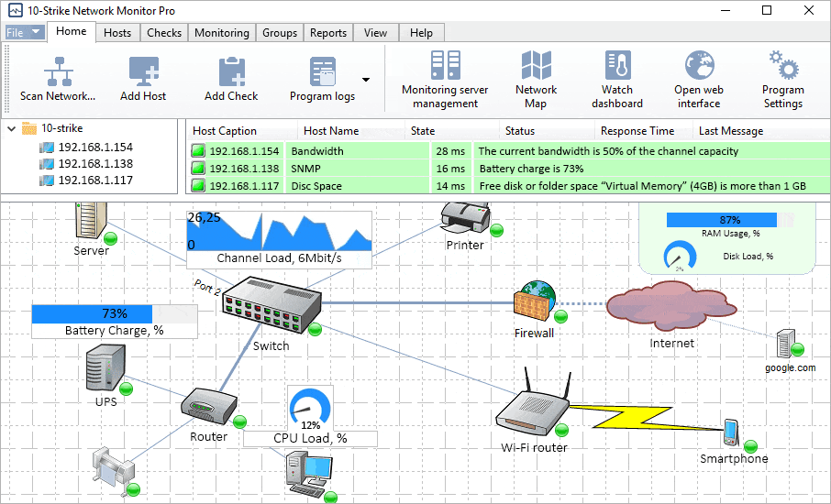This screenshot has width=831, height=504.
Task: Click the Add Host icon
Action: (144, 71)
